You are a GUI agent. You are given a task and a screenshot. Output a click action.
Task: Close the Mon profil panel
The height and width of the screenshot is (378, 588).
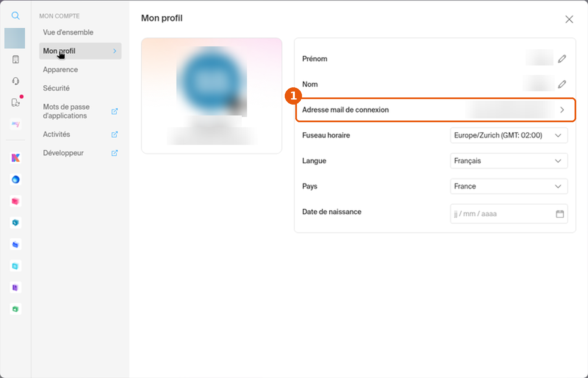tap(569, 19)
